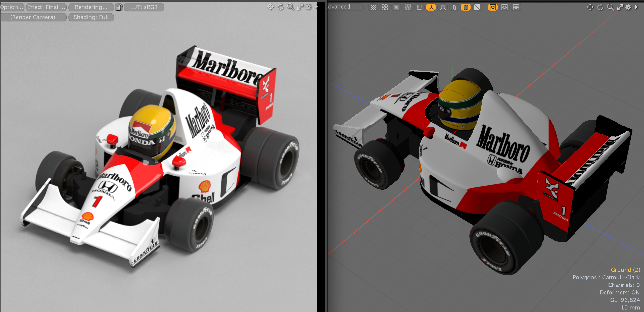Toggle the highlighted square-with-circle icon

click(493, 7)
